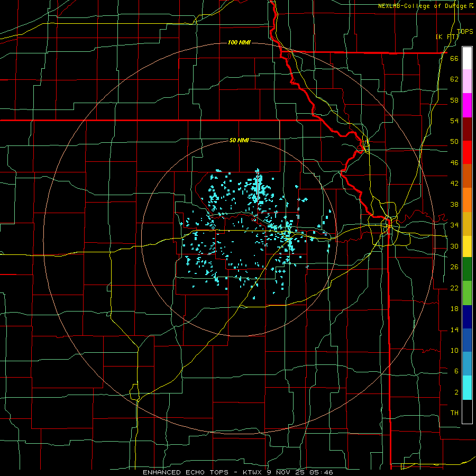Click the '62' legend value
Viewport: 476px width, 476px height.
(x=454, y=79)
